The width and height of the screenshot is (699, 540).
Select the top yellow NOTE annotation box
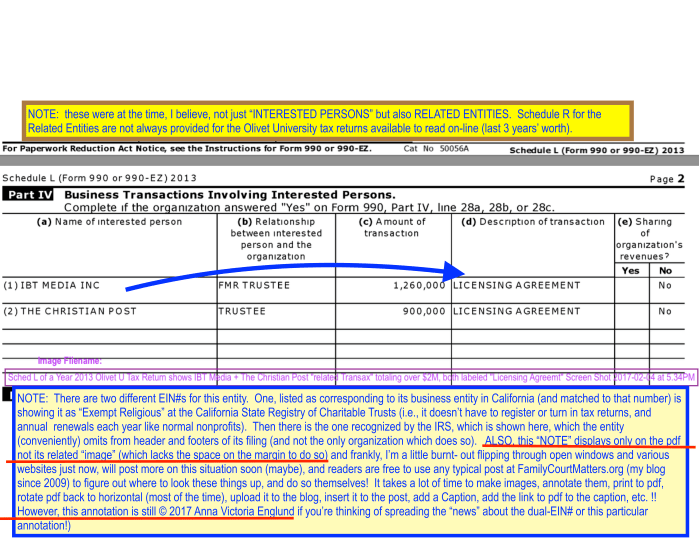328,121
